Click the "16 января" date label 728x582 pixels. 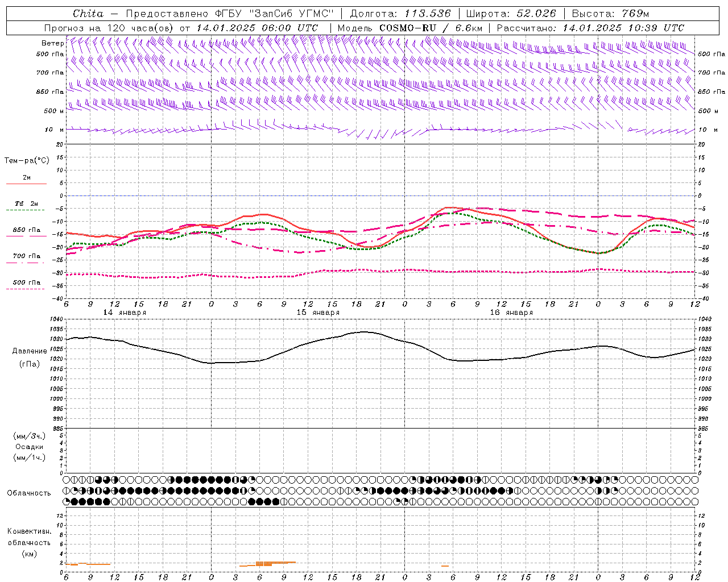[x=511, y=313]
